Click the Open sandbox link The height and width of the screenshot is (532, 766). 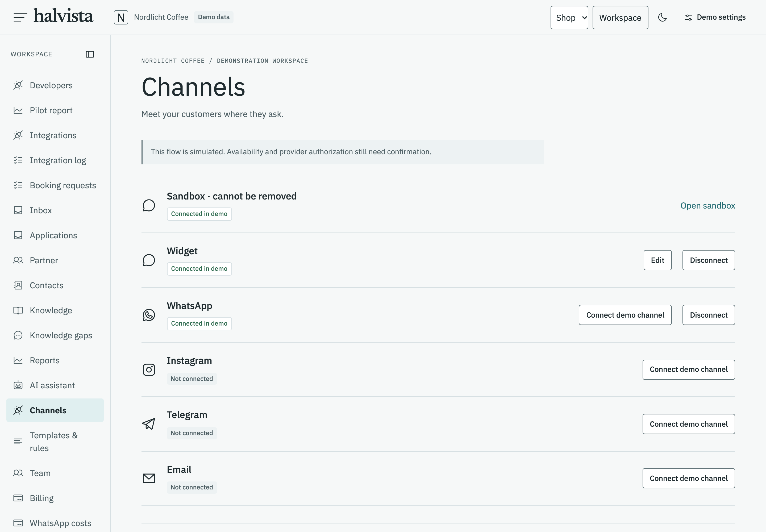pos(708,206)
